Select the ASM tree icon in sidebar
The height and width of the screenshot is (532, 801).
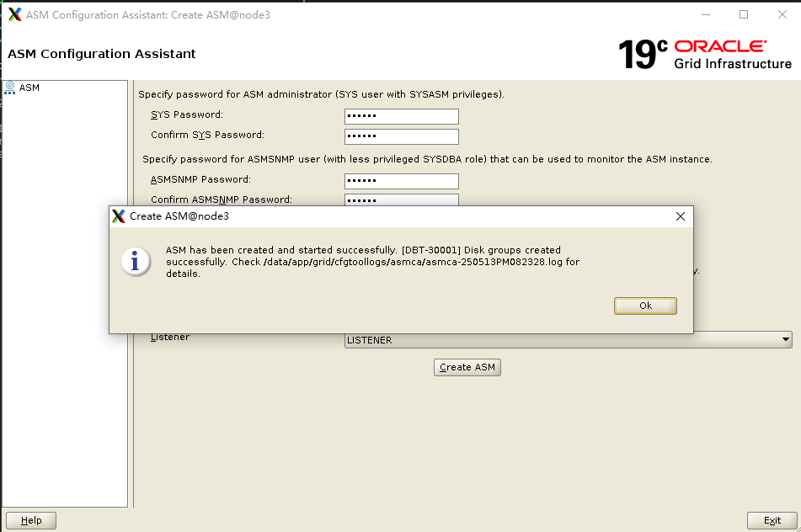[x=10, y=88]
